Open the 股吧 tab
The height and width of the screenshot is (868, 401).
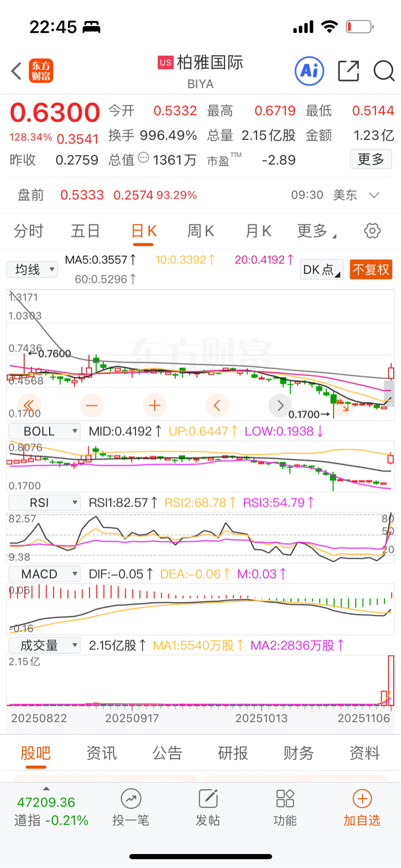36,753
